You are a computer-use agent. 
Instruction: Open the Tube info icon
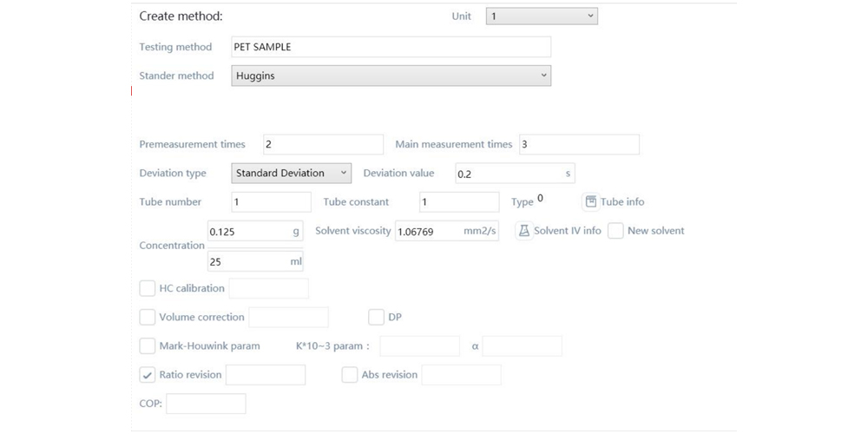591,201
